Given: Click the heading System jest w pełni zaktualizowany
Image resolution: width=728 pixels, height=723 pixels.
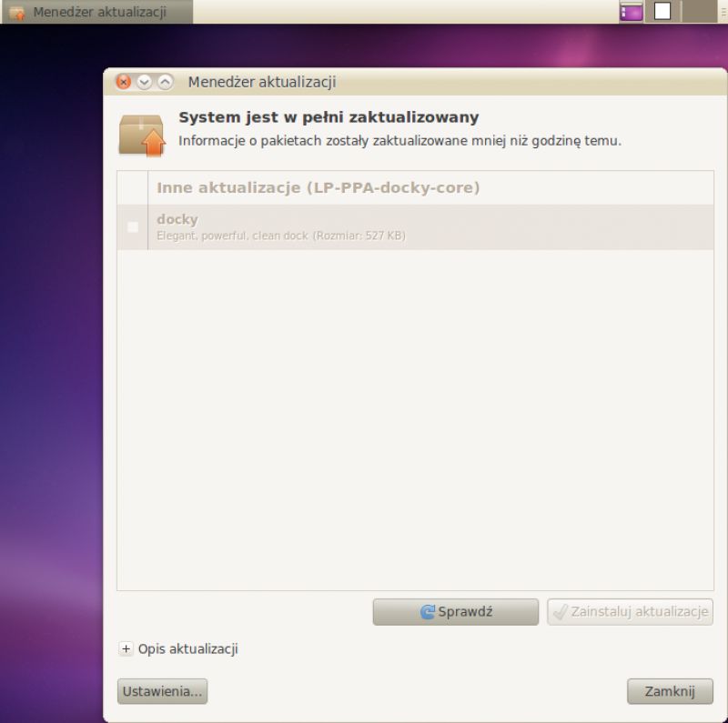Looking at the screenshot, I should pyautogui.click(x=329, y=117).
